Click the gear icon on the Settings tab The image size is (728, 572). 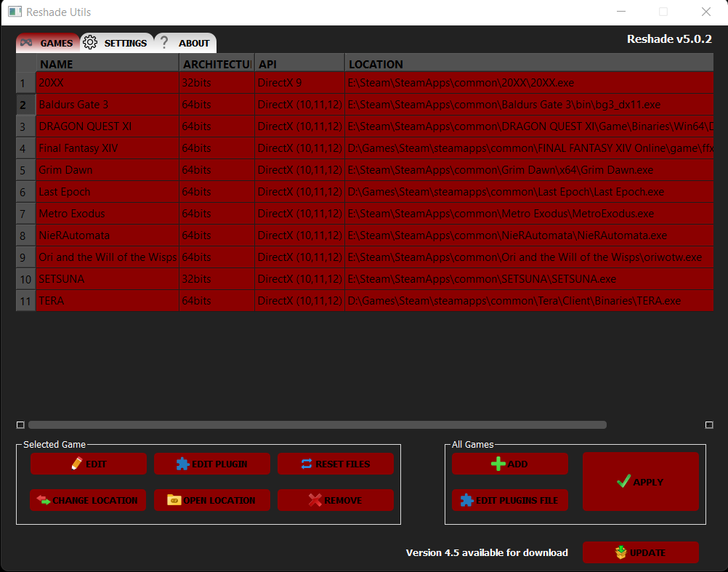pos(90,43)
